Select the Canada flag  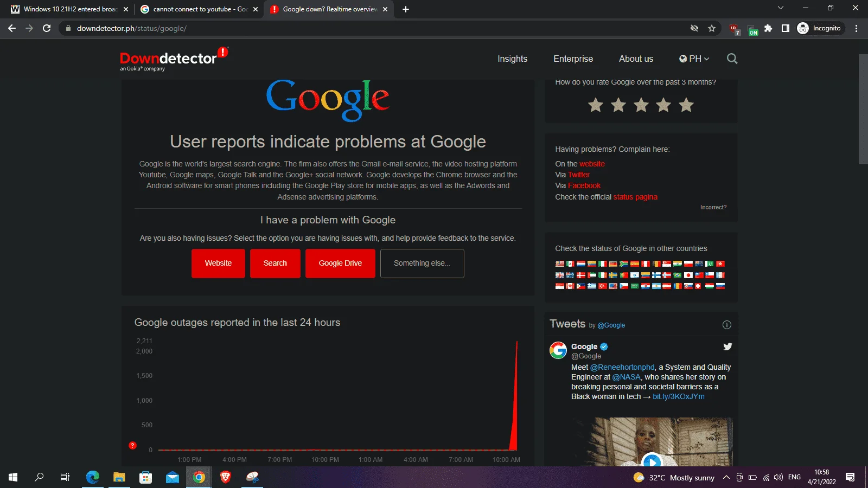tap(570, 286)
